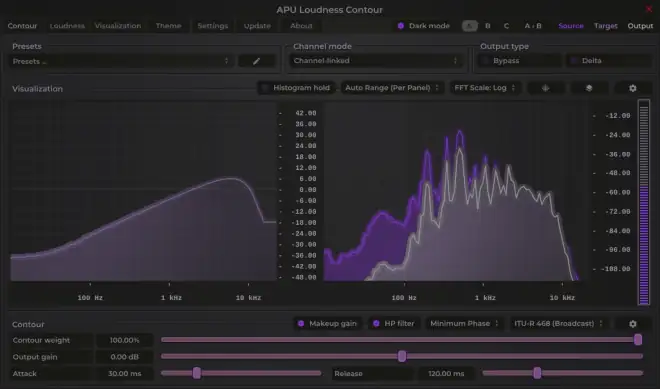Viewport: 660px width, 389px height.
Task: Open Auto Range (Per Panel) dropdown
Action: (x=392, y=88)
